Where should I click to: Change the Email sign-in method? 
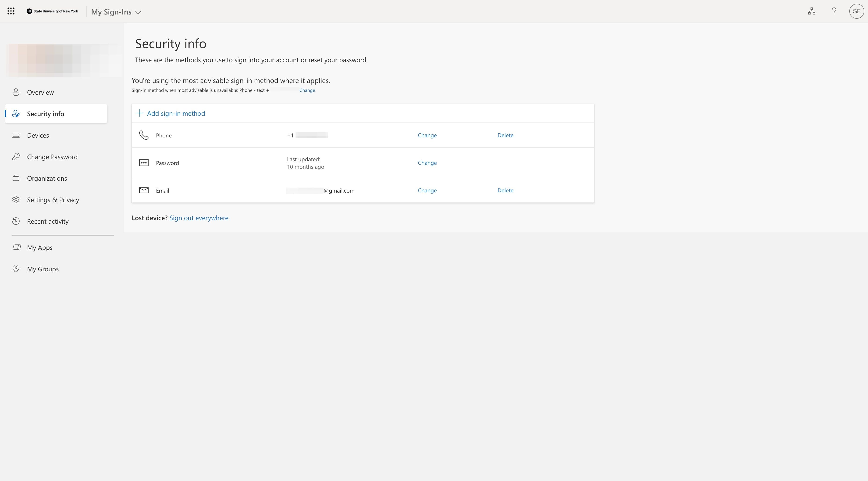[x=427, y=190]
